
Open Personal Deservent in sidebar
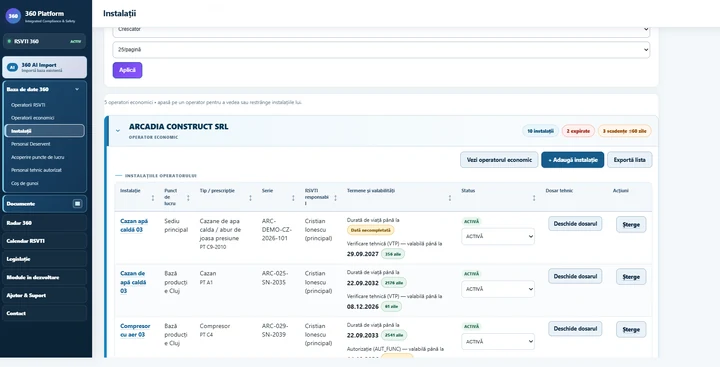tap(31, 144)
